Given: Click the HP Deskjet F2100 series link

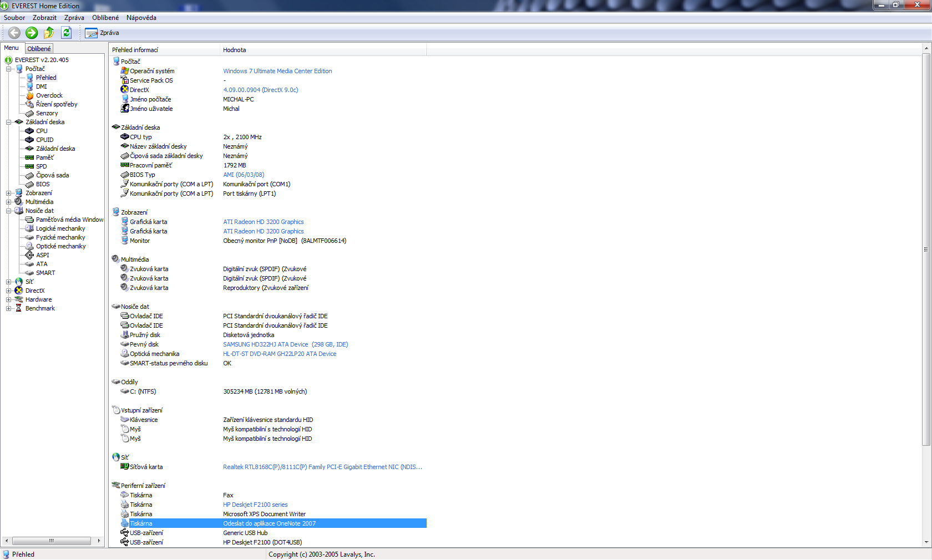Looking at the screenshot, I should point(255,505).
